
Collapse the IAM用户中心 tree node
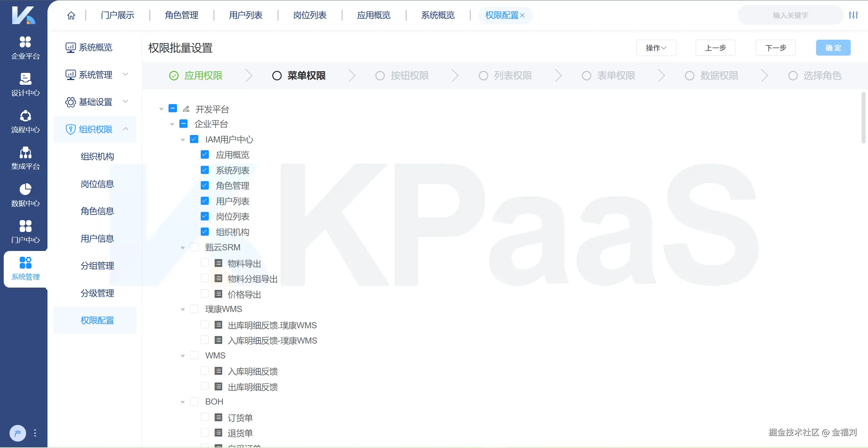pos(183,139)
